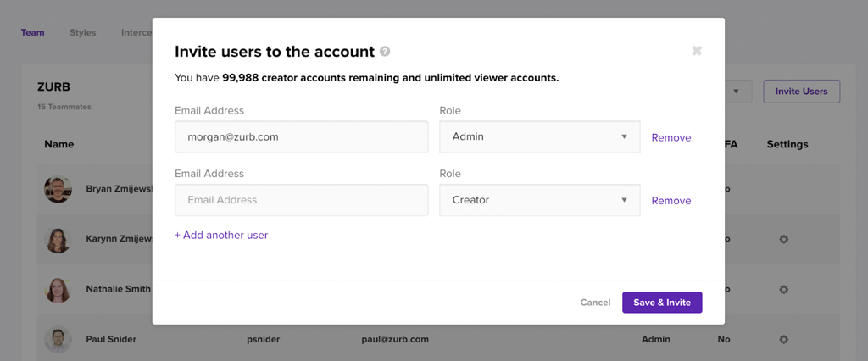This screenshot has width=868, height=361.
Task: Click Save & Invite button
Action: point(662,303)
